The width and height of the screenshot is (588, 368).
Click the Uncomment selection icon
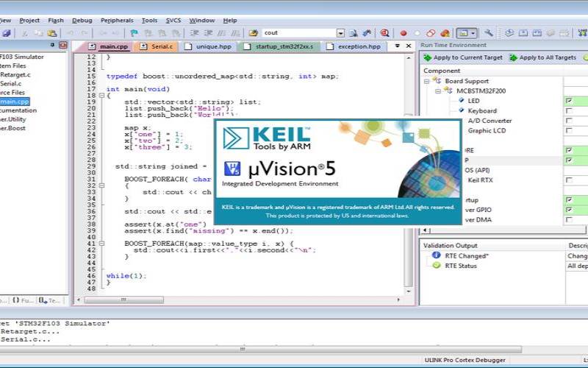(x=236, y=33)
